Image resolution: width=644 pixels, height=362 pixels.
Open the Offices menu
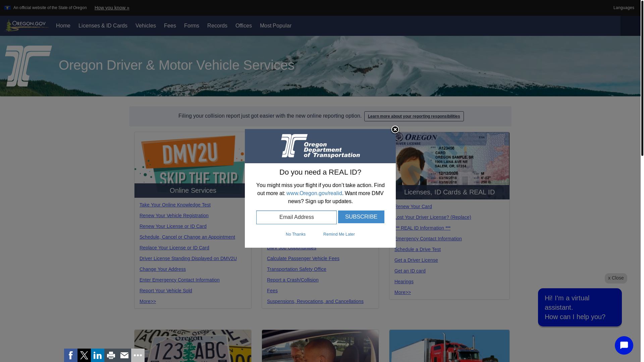coord(244,26)
